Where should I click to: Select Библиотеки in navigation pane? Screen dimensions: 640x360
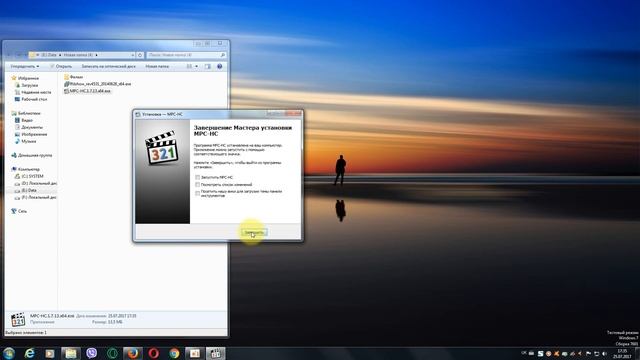click(x=26, y=113)
